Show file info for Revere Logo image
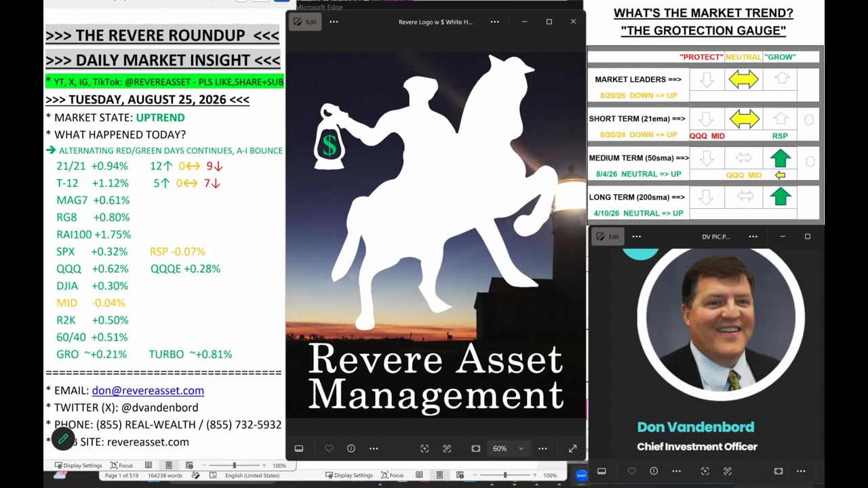The width and height of the screenshot is (868, 488). tap(351, 449)
